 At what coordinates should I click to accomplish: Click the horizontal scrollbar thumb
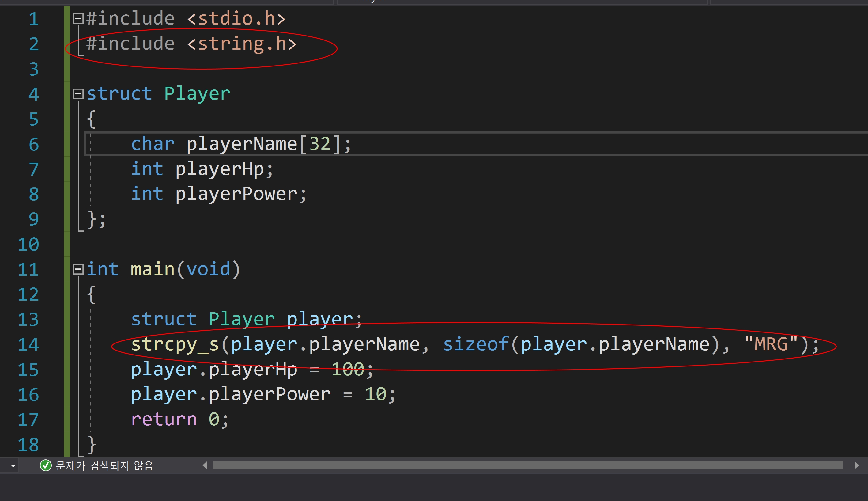point(527,465)
